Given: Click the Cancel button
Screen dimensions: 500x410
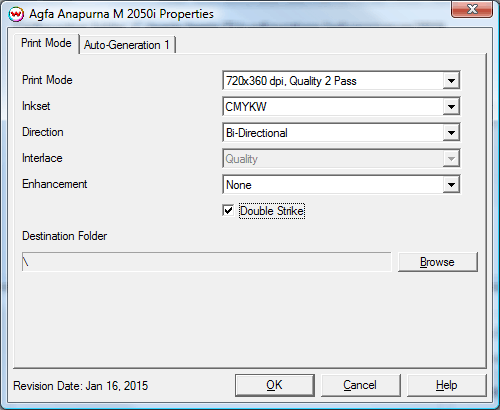Looking at the screenshot, I should 360,385.
